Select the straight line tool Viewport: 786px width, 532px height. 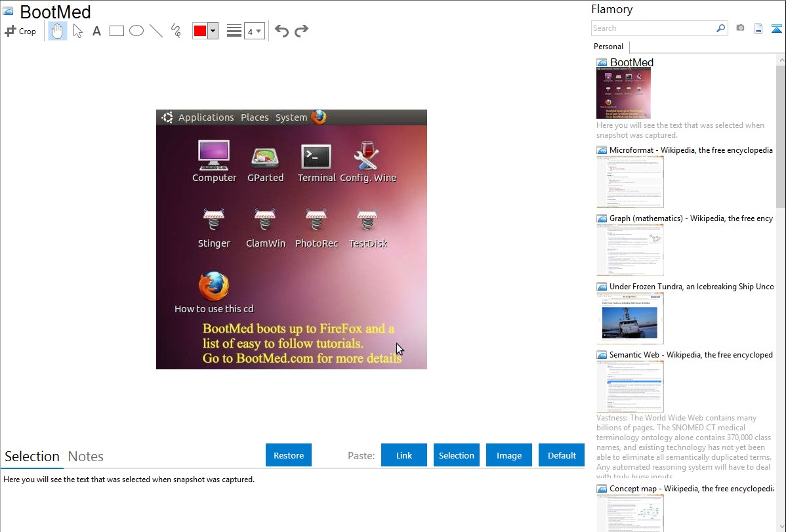(156, 31)
